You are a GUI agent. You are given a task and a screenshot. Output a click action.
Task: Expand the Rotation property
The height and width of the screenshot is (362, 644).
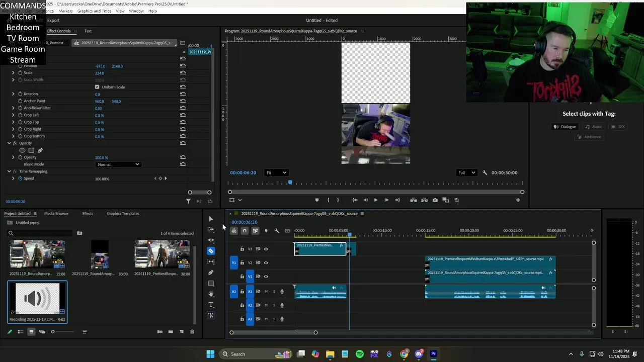(13, 94)
